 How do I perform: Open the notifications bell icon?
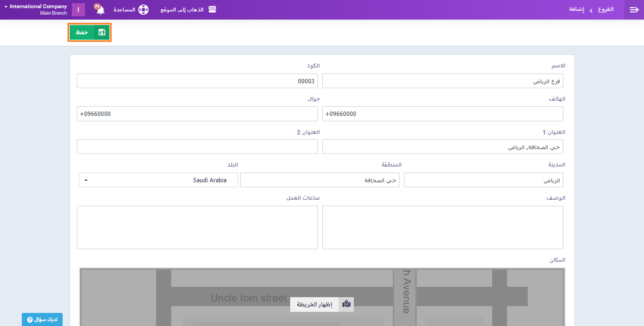point(100,10)
